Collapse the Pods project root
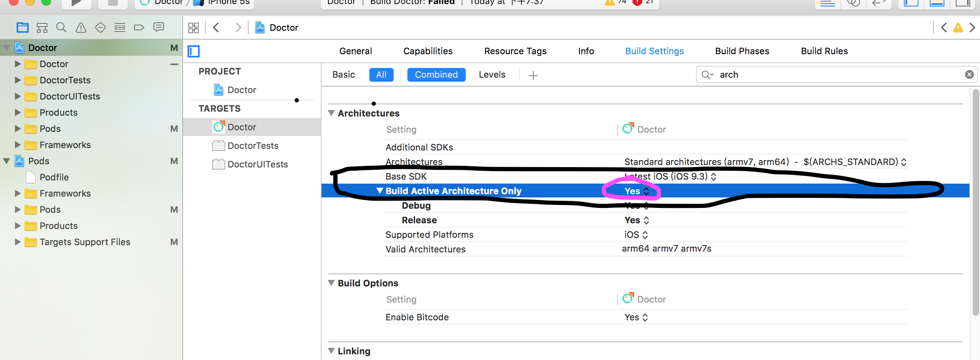 tap(6, 161)
